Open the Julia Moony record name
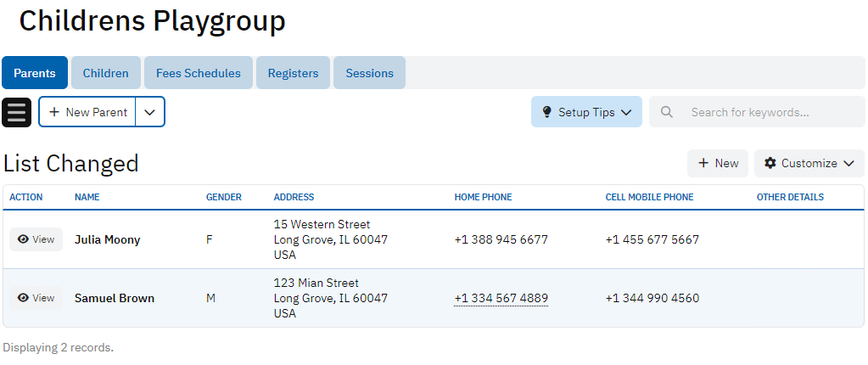This screenshot has width=868, height=365. tap(107, 239)
